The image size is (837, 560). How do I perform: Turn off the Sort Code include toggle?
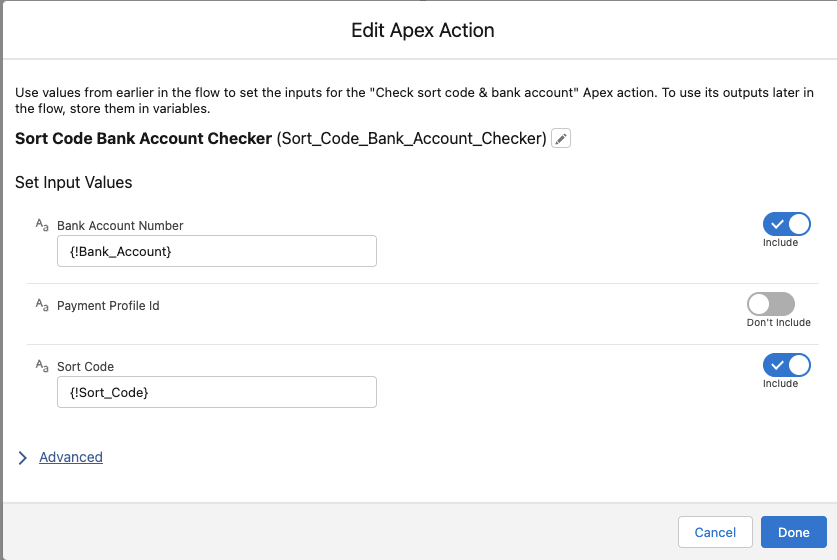[x=786, y=365]
